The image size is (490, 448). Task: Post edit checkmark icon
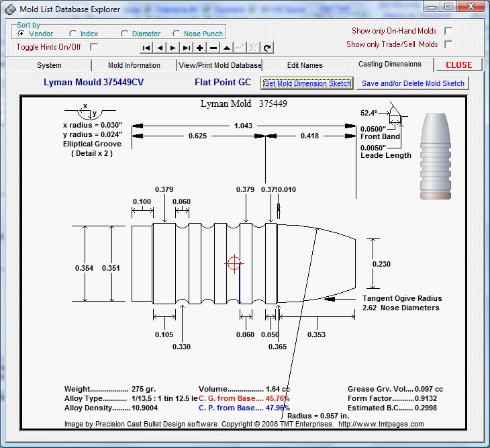coord(240,48)
